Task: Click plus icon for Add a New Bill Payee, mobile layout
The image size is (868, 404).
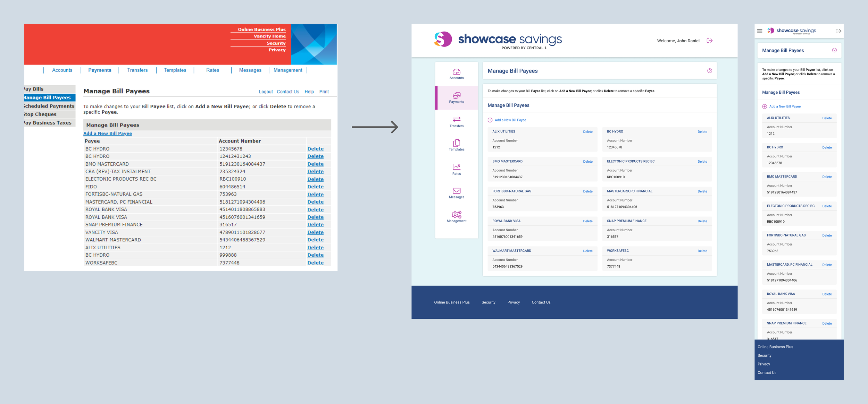Action: [x=765, y=106]
